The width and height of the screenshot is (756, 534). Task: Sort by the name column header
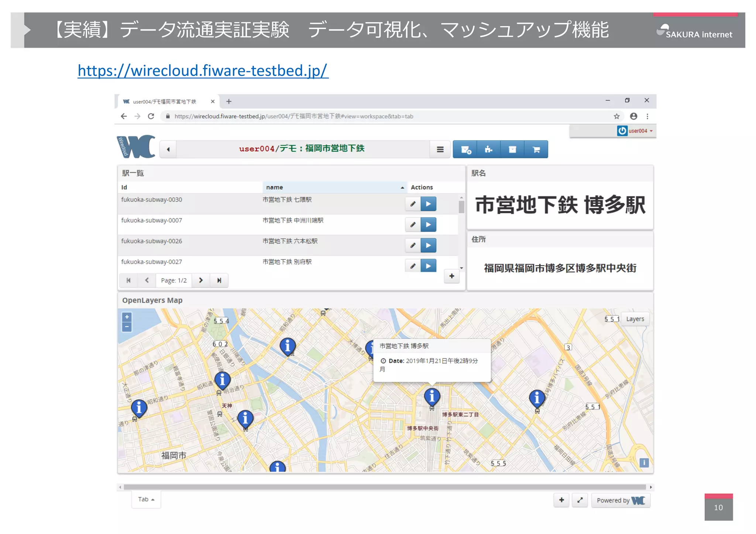point(335,187)
